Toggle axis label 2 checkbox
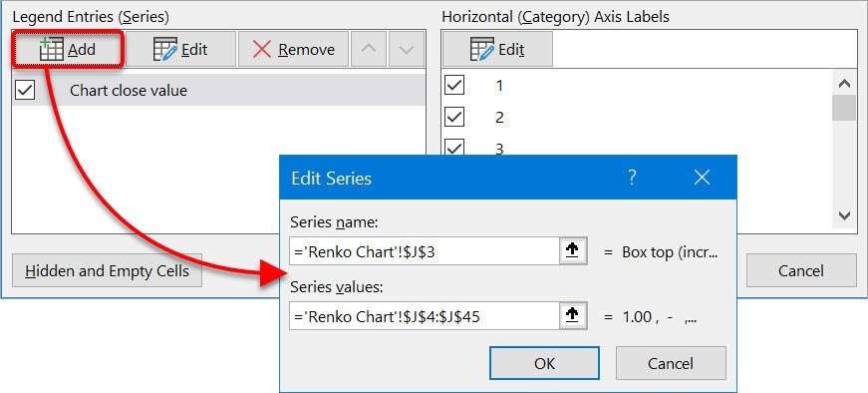 (454, 117)
